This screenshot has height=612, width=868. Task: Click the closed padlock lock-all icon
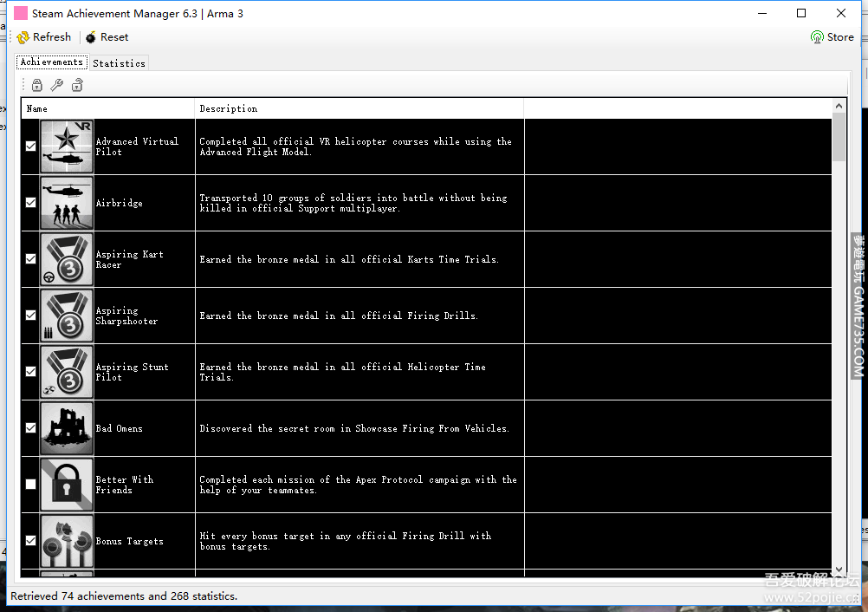click(x=37, y=85)
